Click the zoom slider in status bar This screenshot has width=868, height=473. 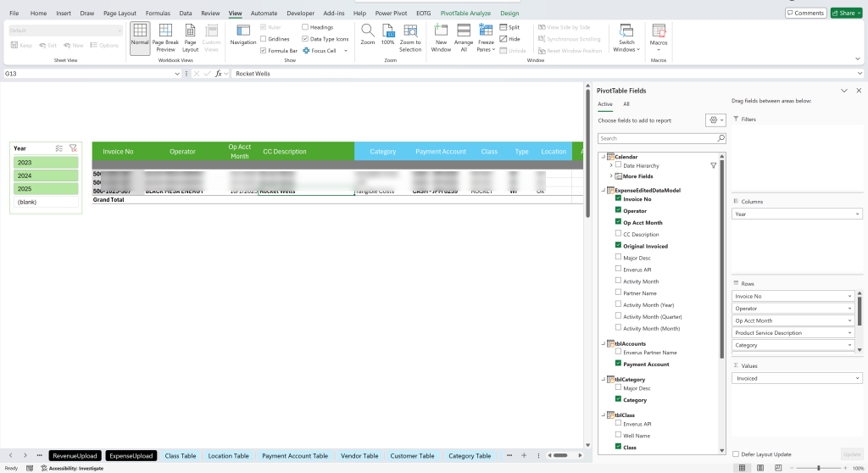(818, 469)
